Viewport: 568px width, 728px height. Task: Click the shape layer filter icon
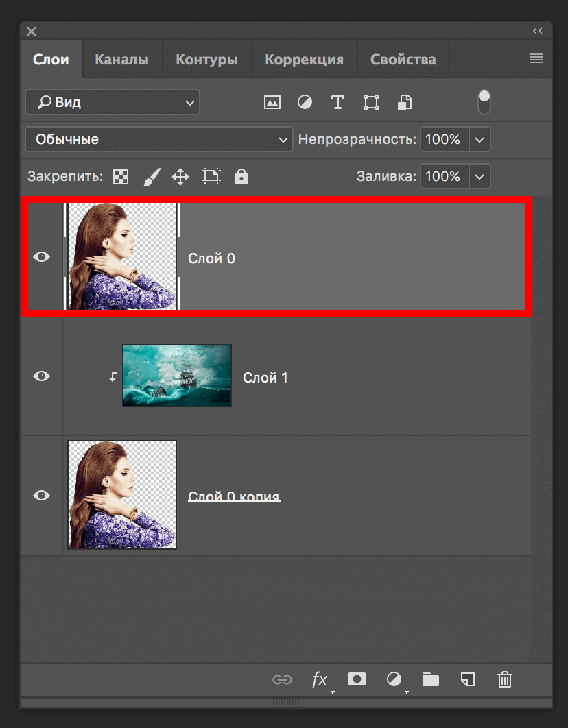[x=371, y=103]
